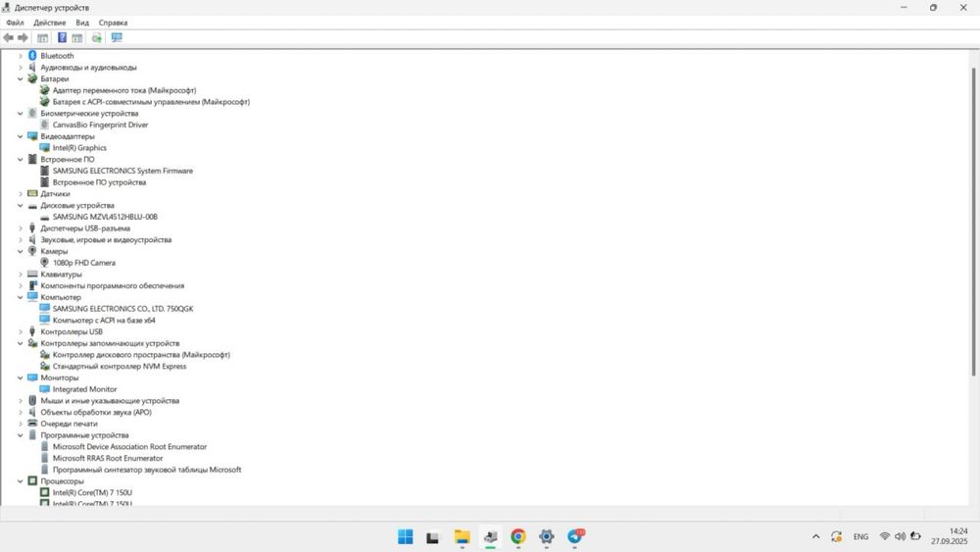Viewport: 980px width, 552px height.
Task: Select Компоненты программного обеспечения label
Action: [113, 285]
